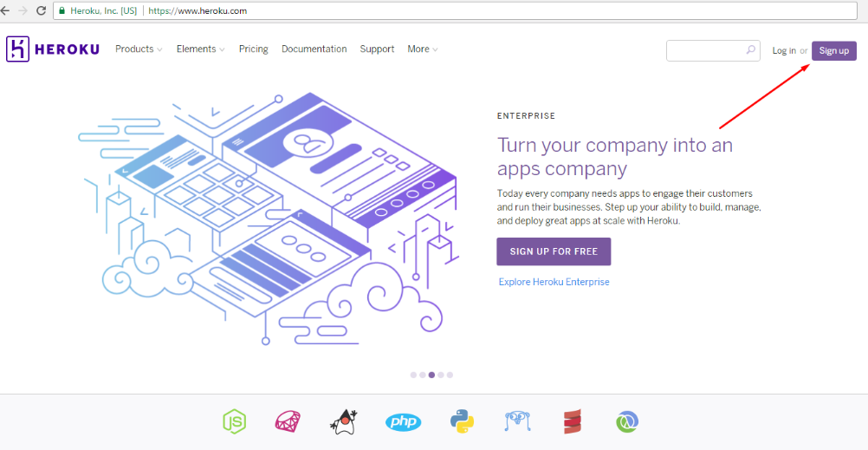Viewport: 868px width, 450px height.
Task: Click the Heroku logo icon
Action: (x=16, y=49)
